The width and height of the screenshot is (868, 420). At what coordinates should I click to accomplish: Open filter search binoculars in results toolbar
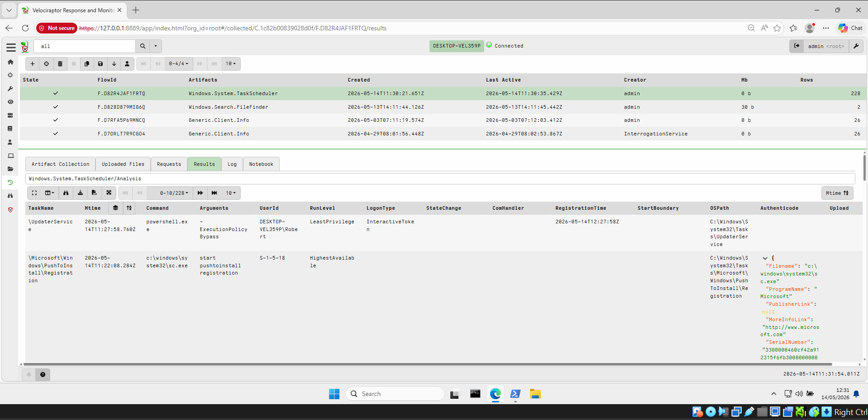(66, 193)
